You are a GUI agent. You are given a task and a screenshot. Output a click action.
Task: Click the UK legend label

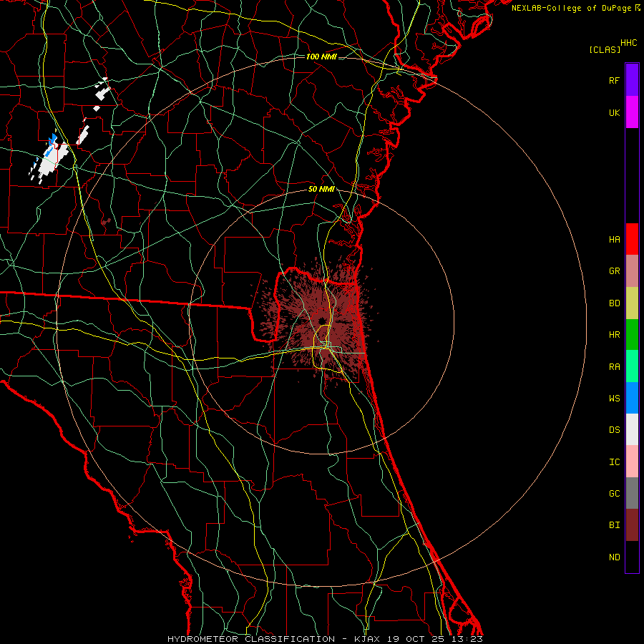614,112
